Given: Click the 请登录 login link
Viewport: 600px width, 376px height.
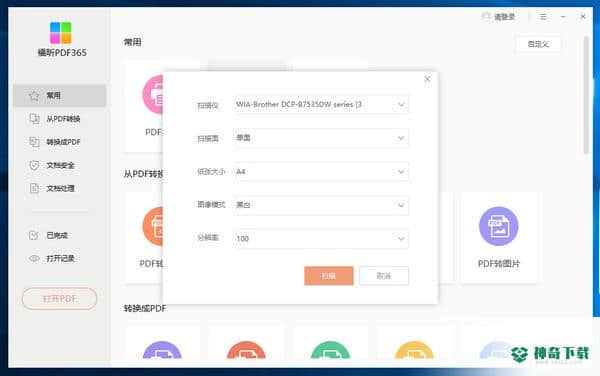Looking at the screenshot, I should click(x=504, y=17).
